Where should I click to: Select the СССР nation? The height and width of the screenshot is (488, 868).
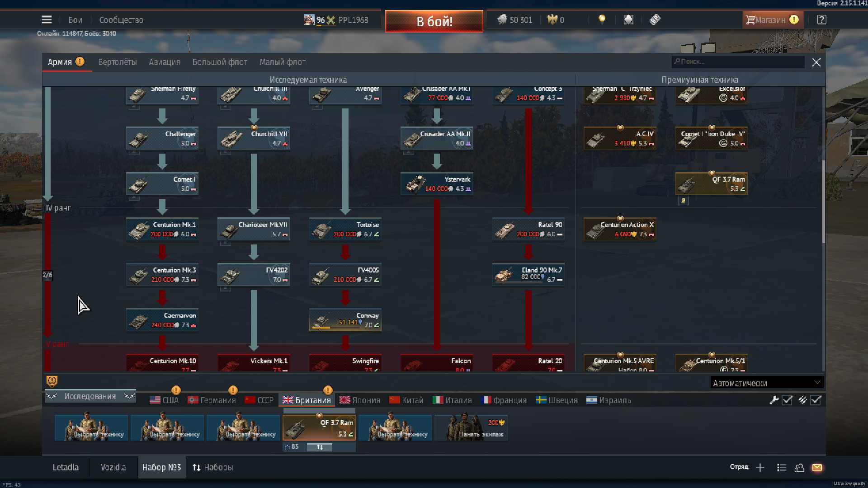259,400
